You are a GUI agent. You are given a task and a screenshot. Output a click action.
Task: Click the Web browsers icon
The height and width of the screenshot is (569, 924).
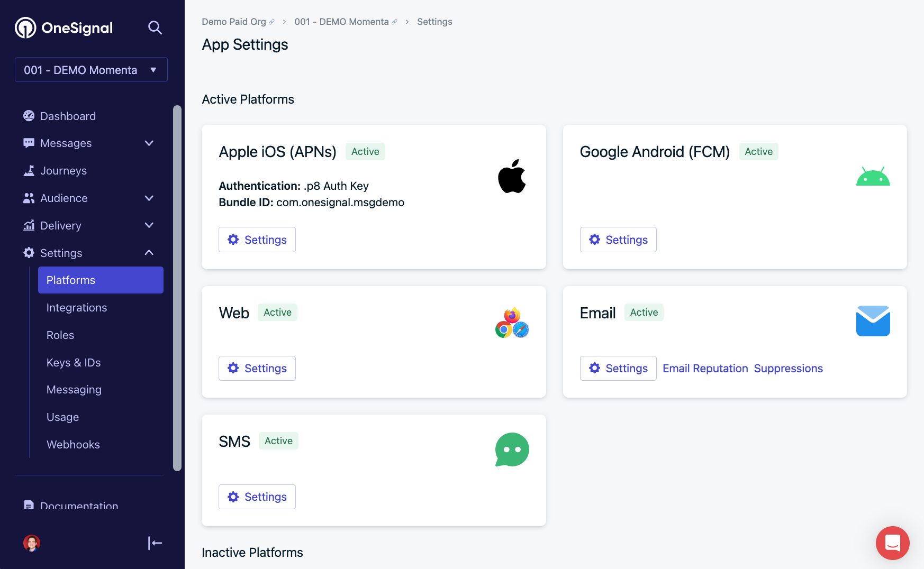click(x=512, y=323)
